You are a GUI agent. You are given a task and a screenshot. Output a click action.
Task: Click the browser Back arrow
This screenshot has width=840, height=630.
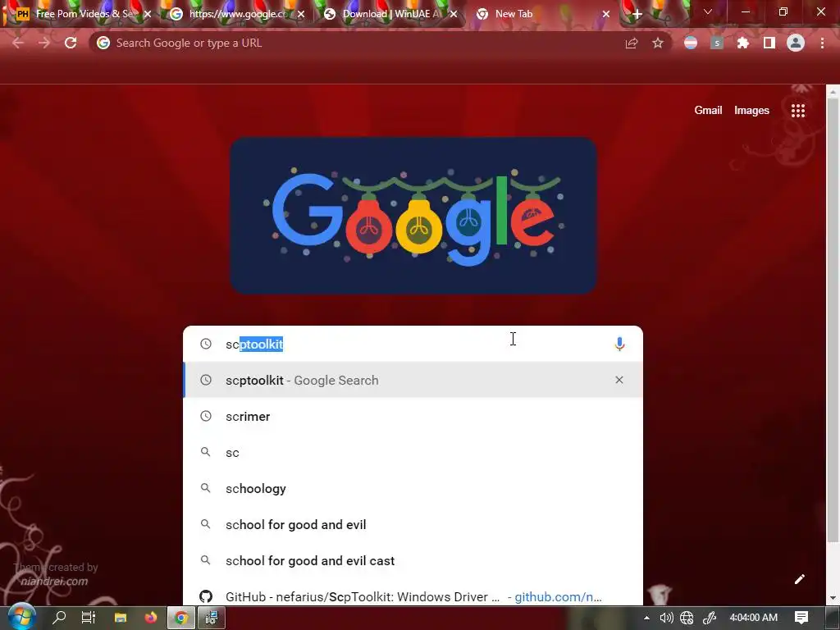[x=18, y=43]
